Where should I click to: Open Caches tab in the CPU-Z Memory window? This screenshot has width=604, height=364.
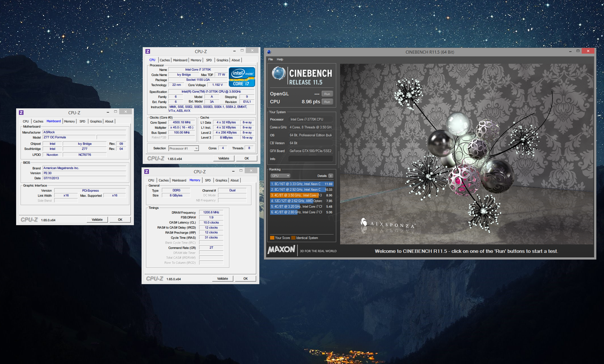pos(164,180)
